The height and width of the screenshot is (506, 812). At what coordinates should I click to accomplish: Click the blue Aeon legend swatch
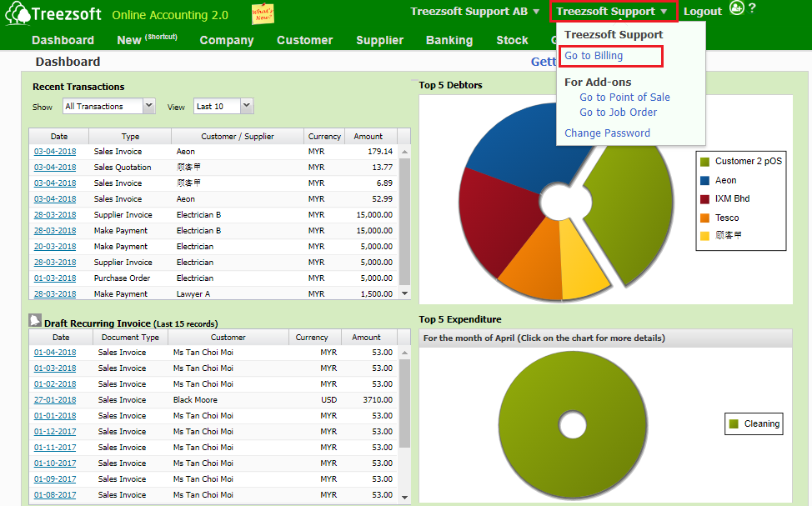point(704,181)
